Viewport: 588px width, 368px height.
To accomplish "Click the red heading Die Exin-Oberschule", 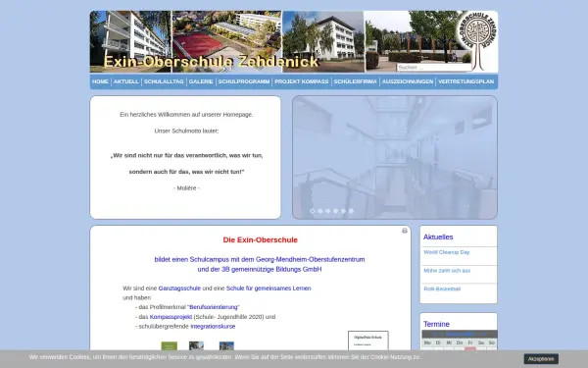I will tap(261, 240).
